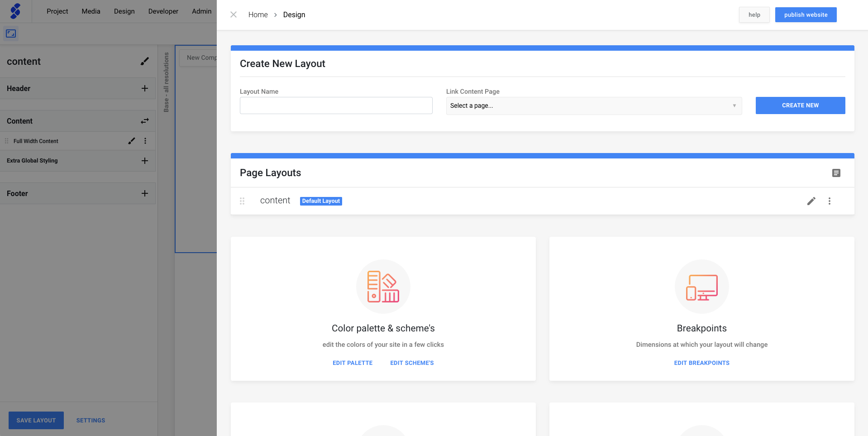
Task: Open the Link Content Page dropdown
Action: tap(594, 105)
